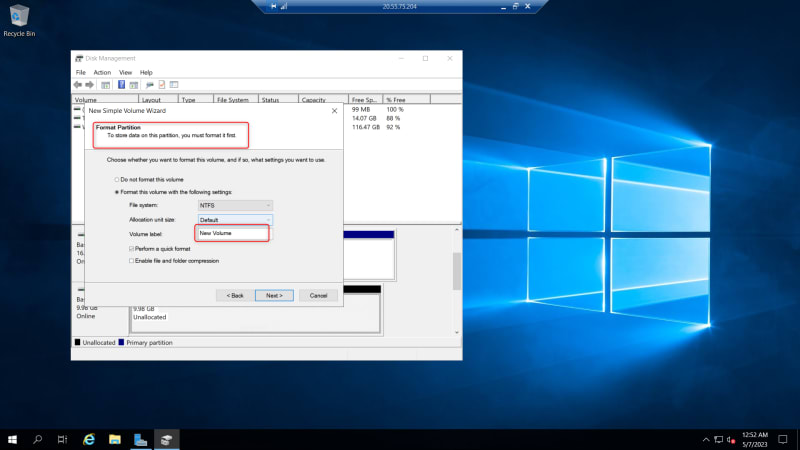Click the Back arrow in Disk Management toolbar

click(78, 85)
